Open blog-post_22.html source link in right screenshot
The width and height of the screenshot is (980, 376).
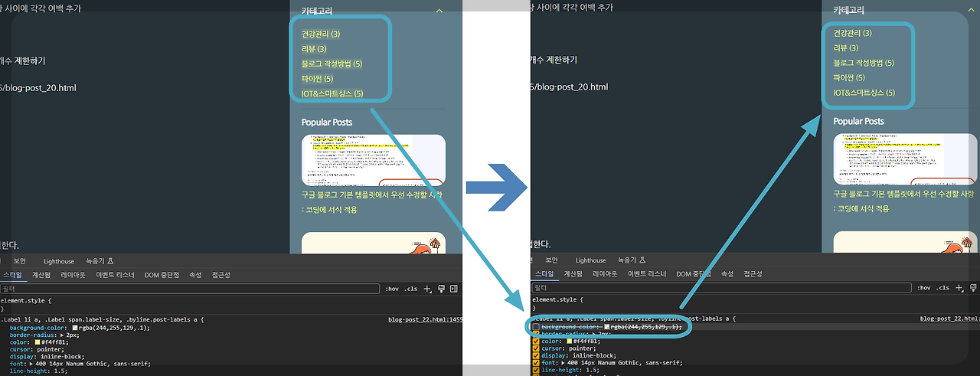[949, 319]
